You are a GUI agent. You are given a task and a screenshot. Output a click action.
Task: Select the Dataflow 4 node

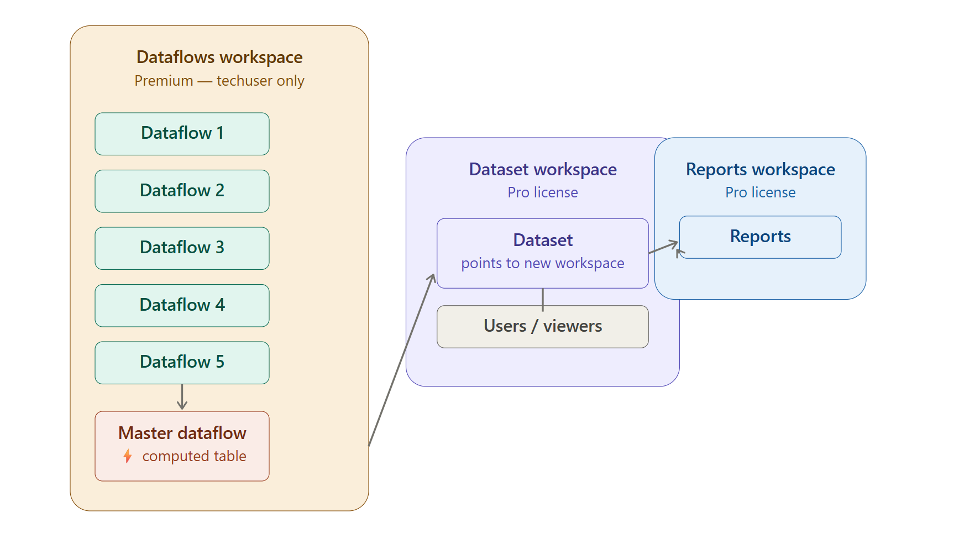[x=182, y=306]
